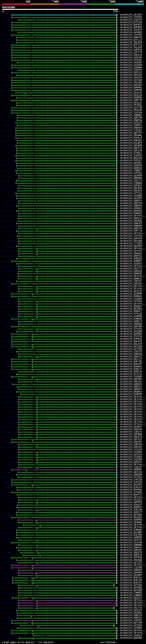Select label UniRef100_Q5EMR9
This screenshot has width=146, height=644.
click(131, 178)
